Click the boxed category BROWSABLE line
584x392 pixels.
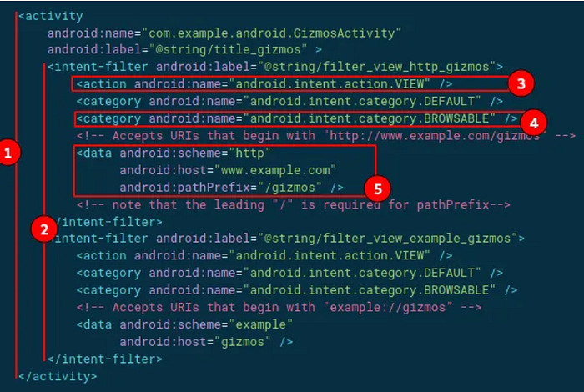(x=297, y=118)
